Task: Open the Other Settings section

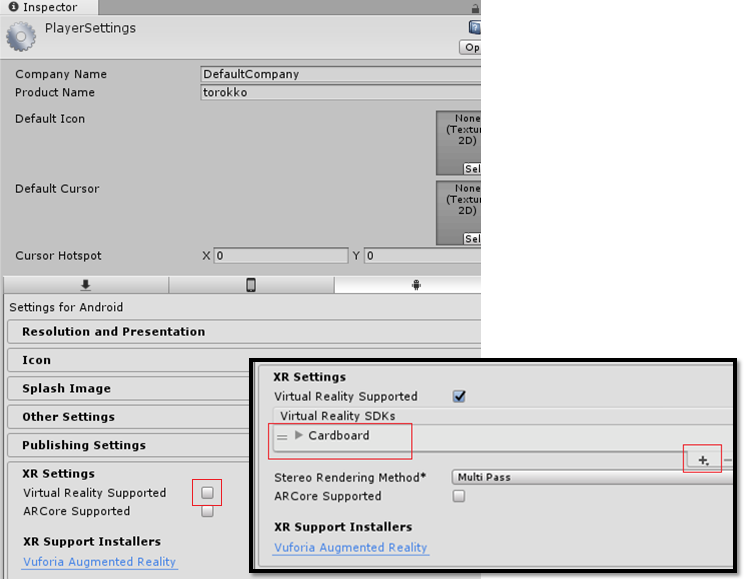Action: point(68,417)
